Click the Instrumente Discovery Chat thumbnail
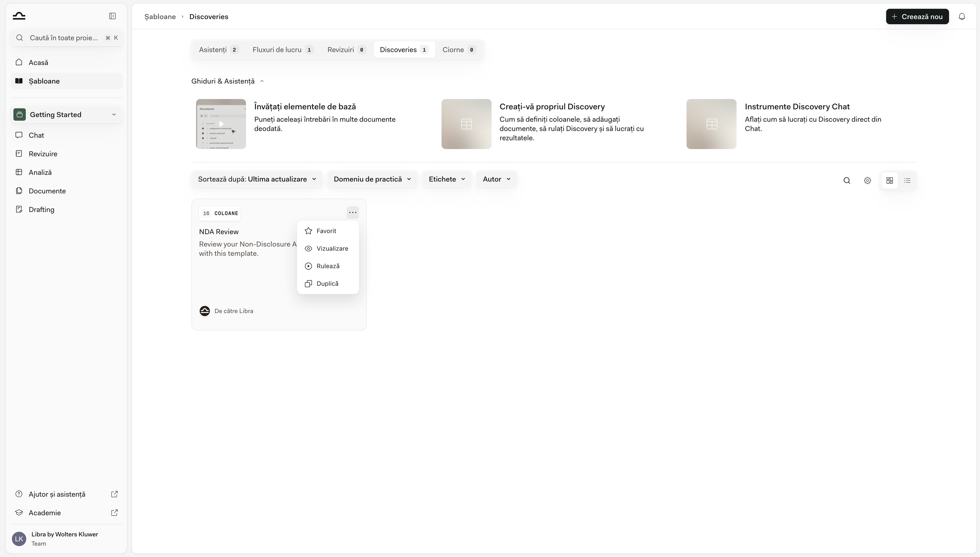 [x=711, y=124]
